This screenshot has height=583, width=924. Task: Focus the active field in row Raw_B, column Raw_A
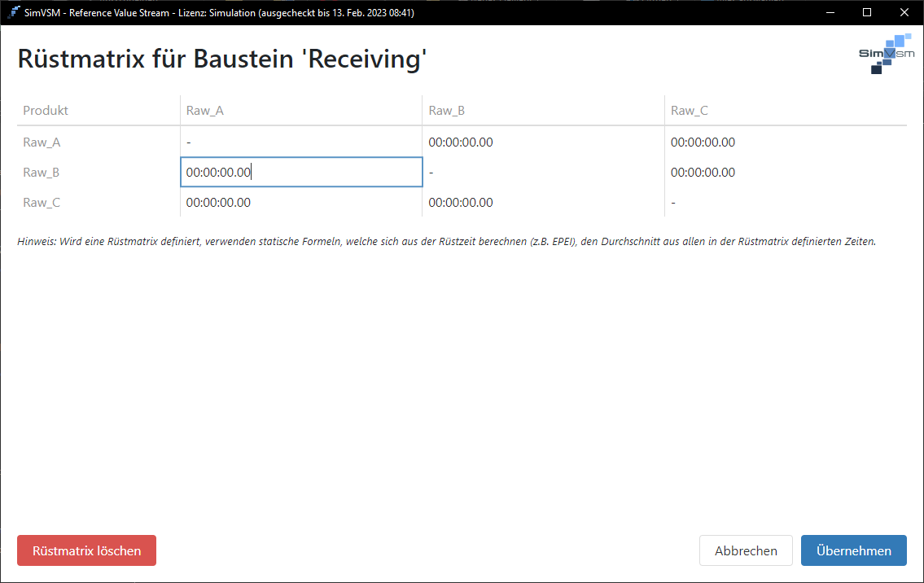301,172
